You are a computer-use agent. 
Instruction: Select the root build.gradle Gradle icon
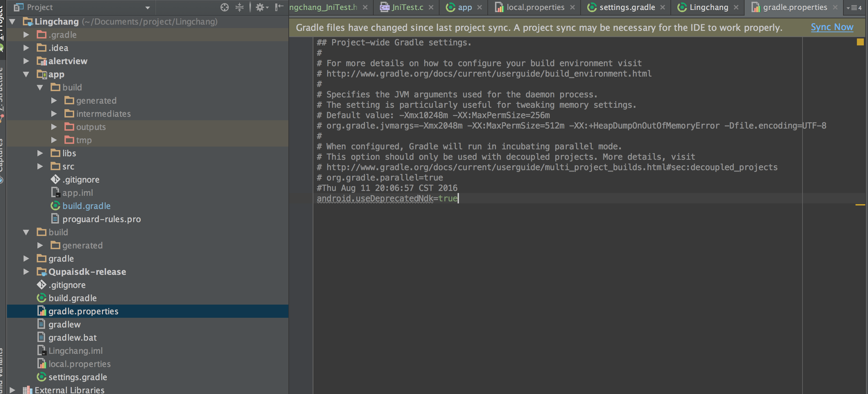tap(42, 298)
